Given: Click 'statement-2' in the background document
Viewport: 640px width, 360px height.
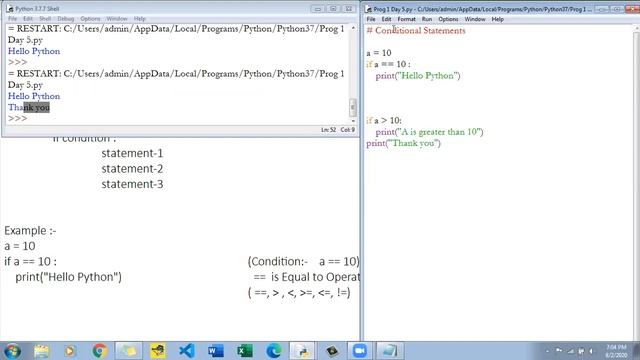Looking at the screenshot, I should pyautogui.click(x=132, y=169).
